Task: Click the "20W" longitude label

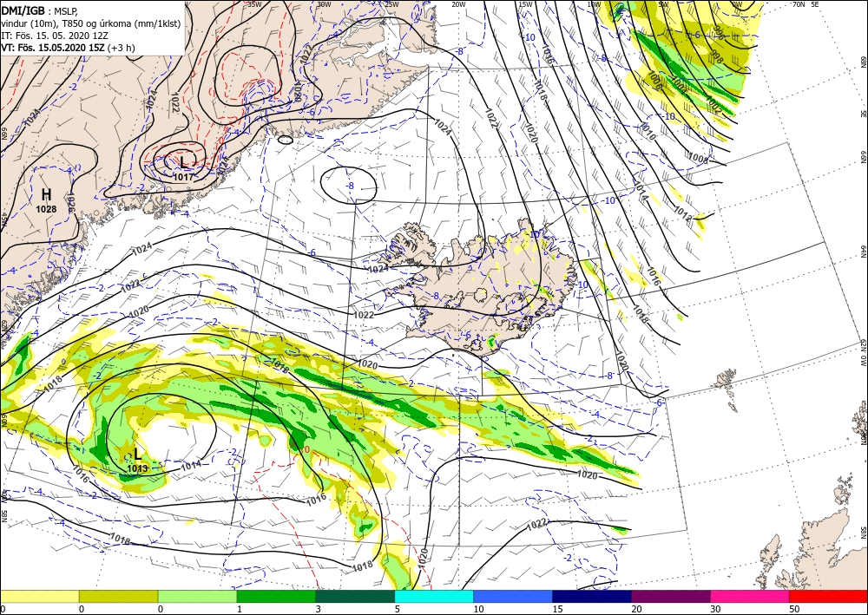Action: pos(458,3)
